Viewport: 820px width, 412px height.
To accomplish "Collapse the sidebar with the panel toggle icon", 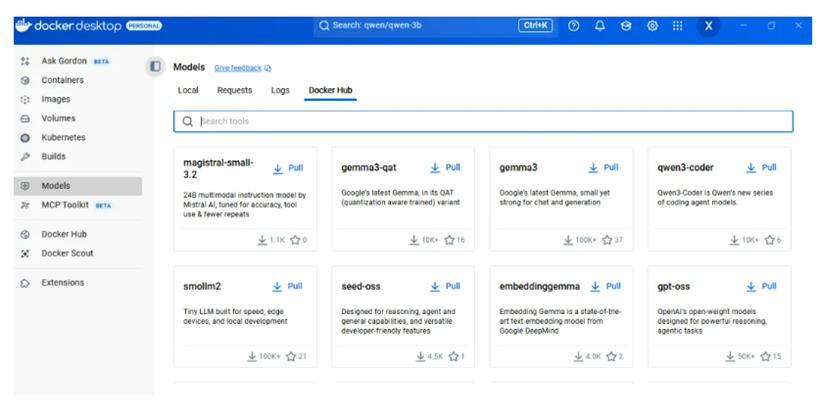I will [155, 66].
